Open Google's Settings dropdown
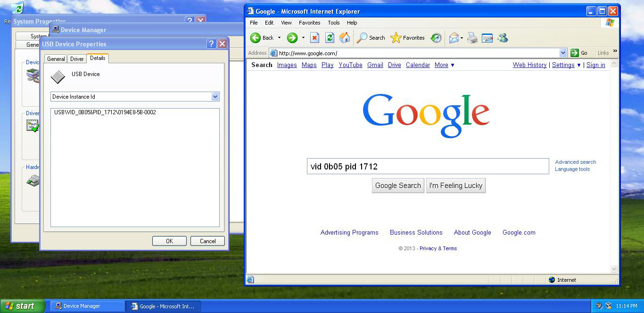This screenshot has width=644, height=313. click(x=566, y=65)
